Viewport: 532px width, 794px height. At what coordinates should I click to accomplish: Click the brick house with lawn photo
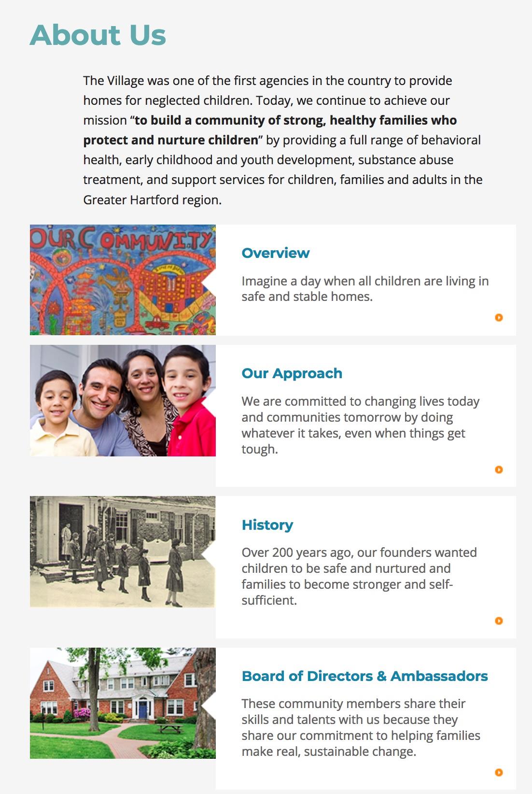[x=123, y=703]
